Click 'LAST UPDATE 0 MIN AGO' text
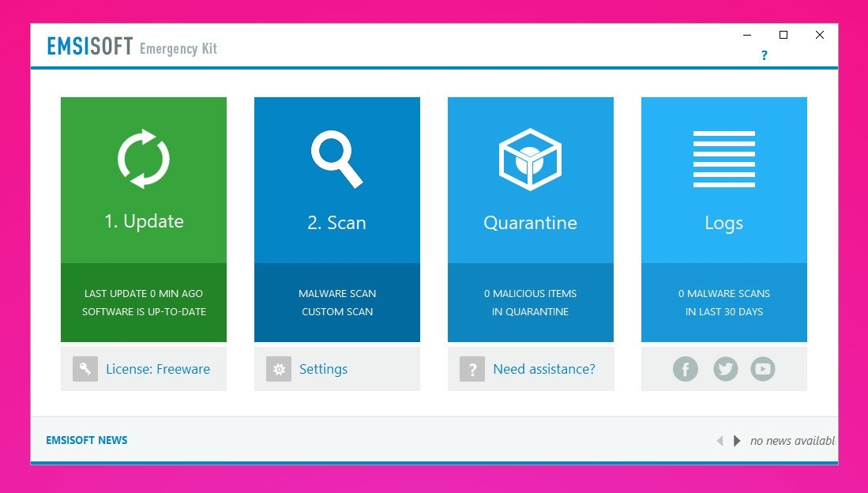This screenshot has width=868, height=493. (x=144, y=294)
